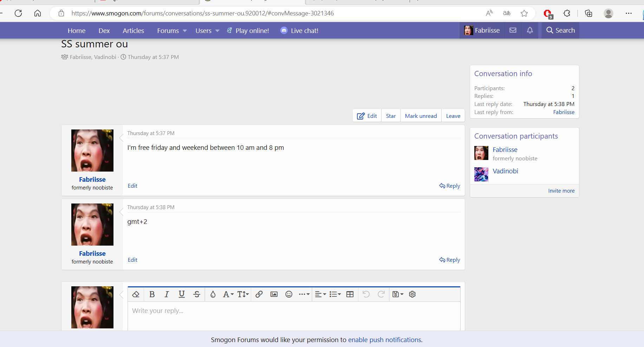644x347 pixels.
Task: Open the Articles menu item
Action: (x=133, y=31)
